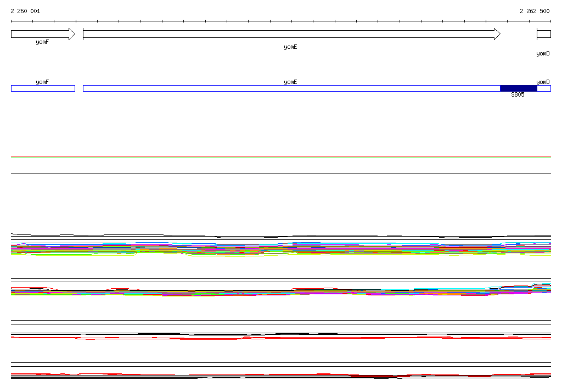Click the yomF label above the segment bar
The image size is (562, 392).
click(x=42, y=82)
